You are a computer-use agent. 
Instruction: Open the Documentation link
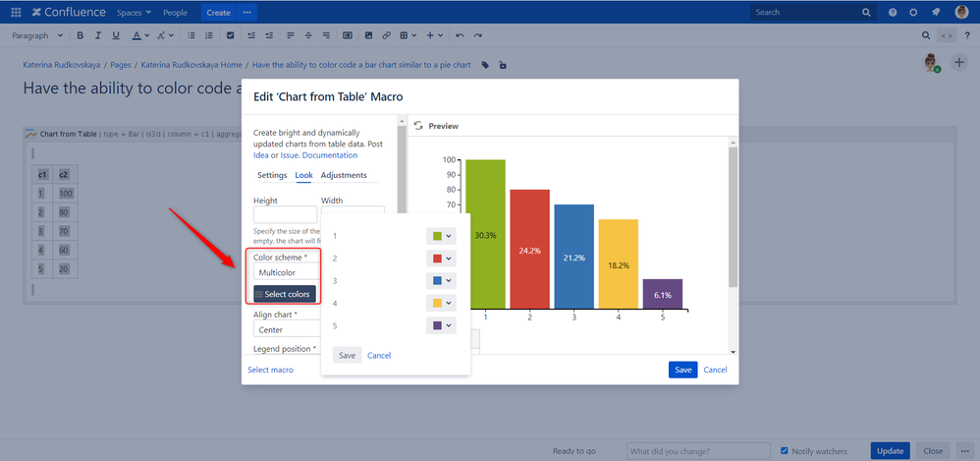[x=329, y=155]
